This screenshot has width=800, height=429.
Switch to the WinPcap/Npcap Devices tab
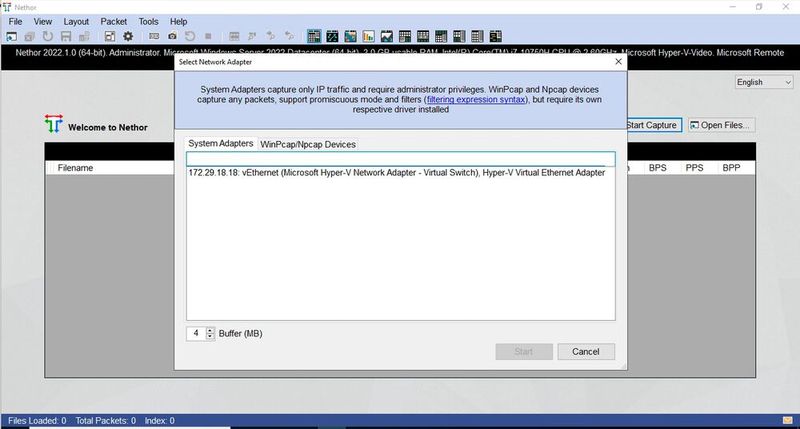click(308, 144)
